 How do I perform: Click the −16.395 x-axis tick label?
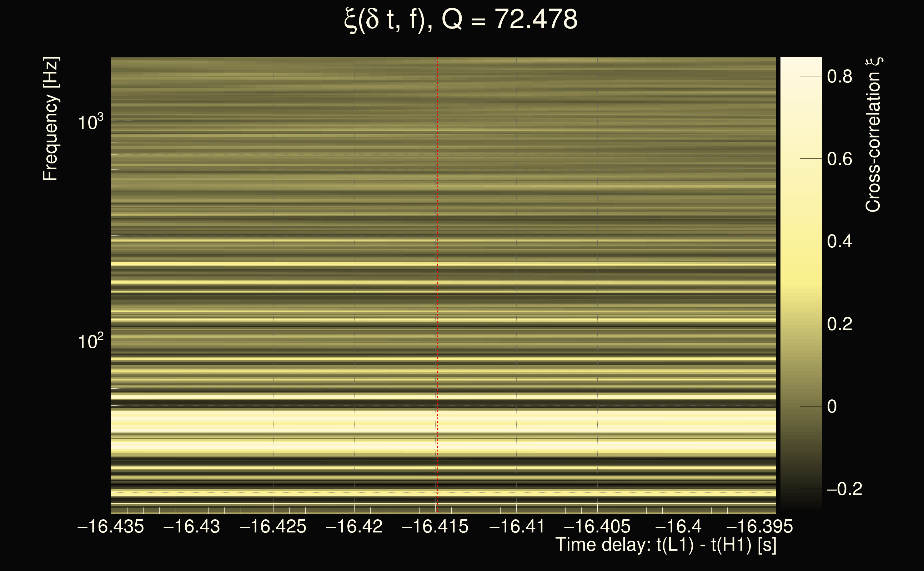[x=759, y=526]
